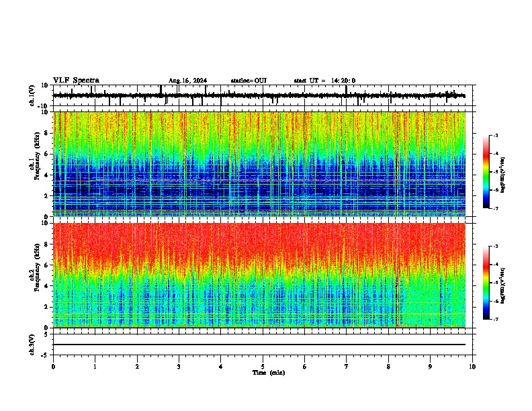Viewport: 532px width, 411px height.
Task: Click the "-3" tick of ch.2 color bar
Action: [x=495, y=246]
